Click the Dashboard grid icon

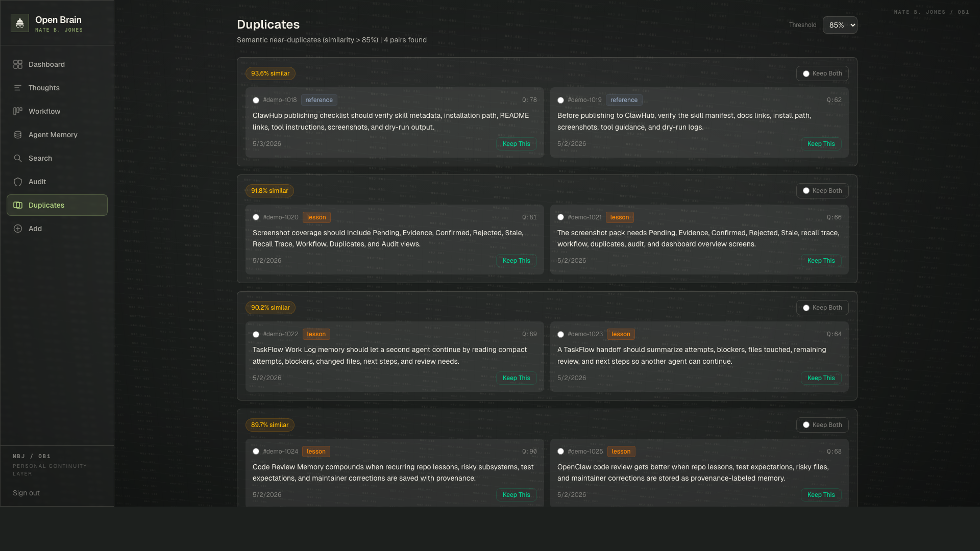click(18, 64)
